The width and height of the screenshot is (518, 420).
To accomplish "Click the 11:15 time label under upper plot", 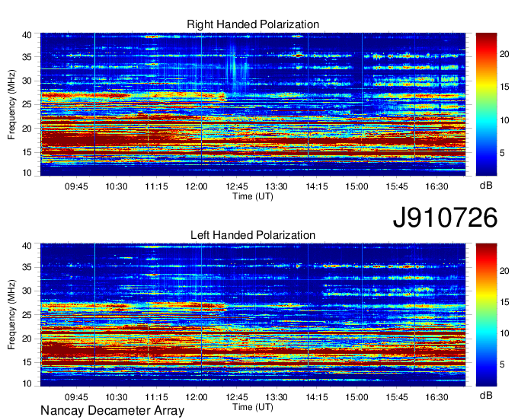I will pos(157,186).
